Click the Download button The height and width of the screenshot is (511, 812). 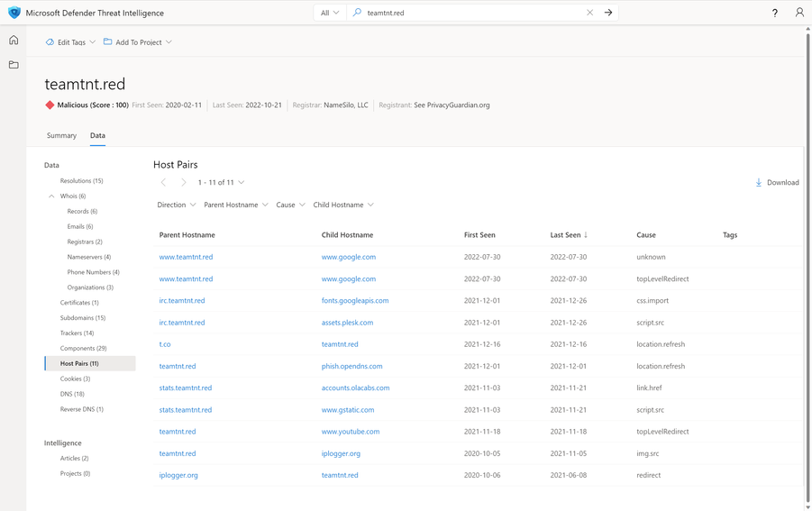(x=777, y=182)
